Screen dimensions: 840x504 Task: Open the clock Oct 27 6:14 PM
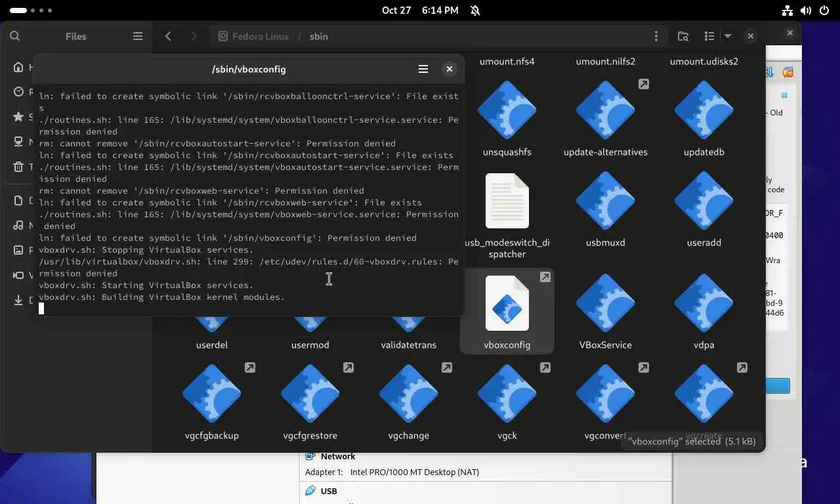point(420,10)
